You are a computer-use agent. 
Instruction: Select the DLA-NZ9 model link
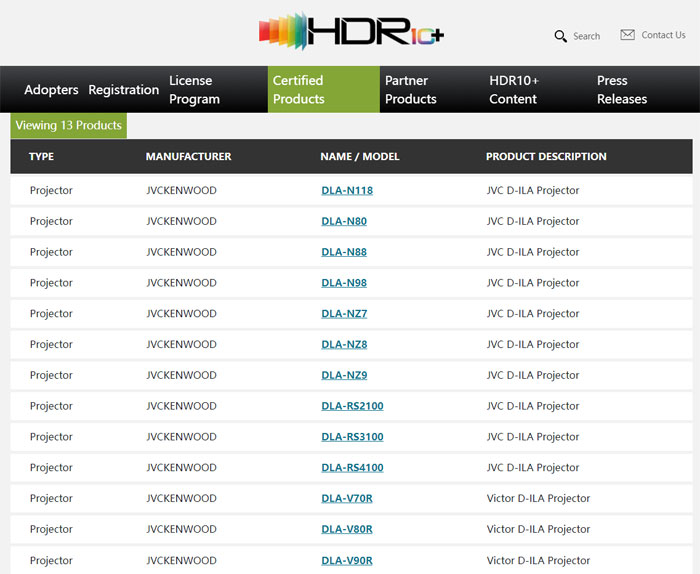tap(344, 375)
